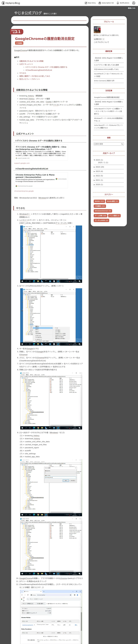Click the Windowsキー keyword link in step 1

(x=25, y=214)
